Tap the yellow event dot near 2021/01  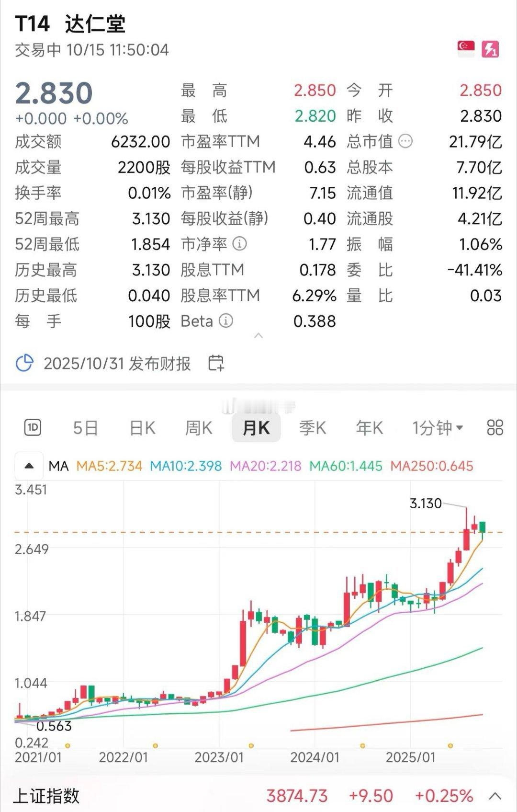(67, 746)
